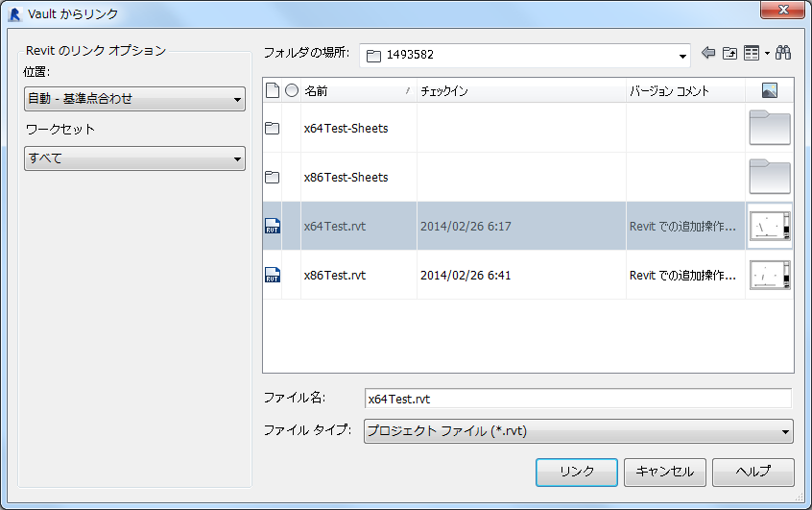Select the x86Test-Sheets folder thumbnail

coord(770,177)
